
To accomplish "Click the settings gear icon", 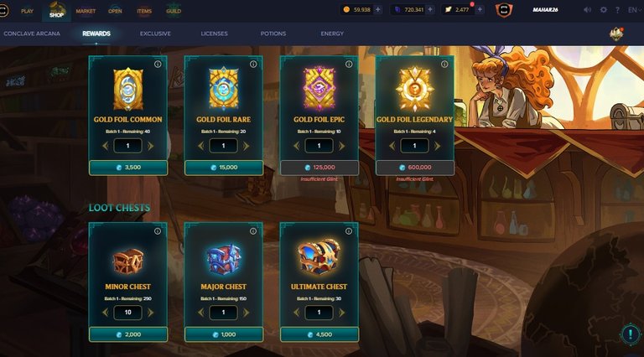I will point(604,10).
